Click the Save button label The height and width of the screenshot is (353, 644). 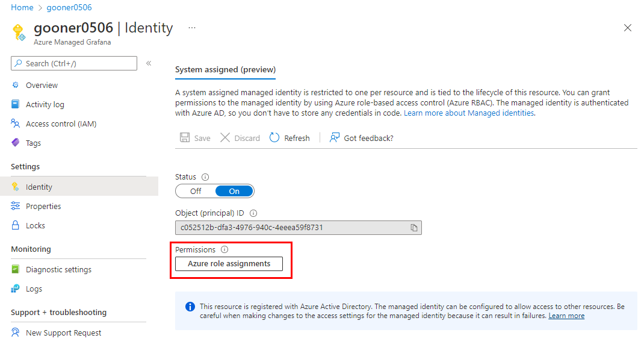pyautogui.click(x=202, y=138)
